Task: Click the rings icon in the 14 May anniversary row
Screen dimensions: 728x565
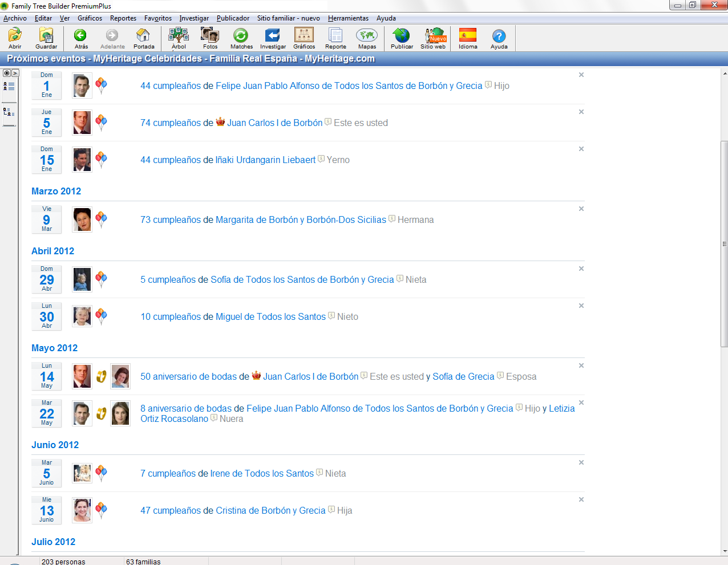Action: (101, 376)
